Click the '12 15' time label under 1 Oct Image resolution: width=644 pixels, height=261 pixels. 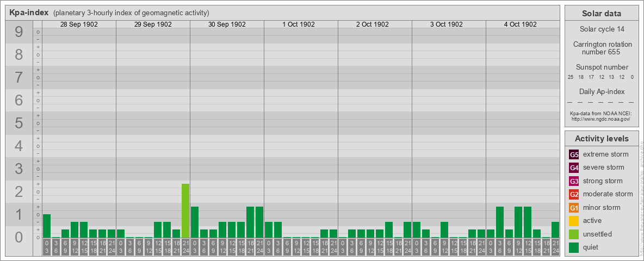[x=306, y=247]
